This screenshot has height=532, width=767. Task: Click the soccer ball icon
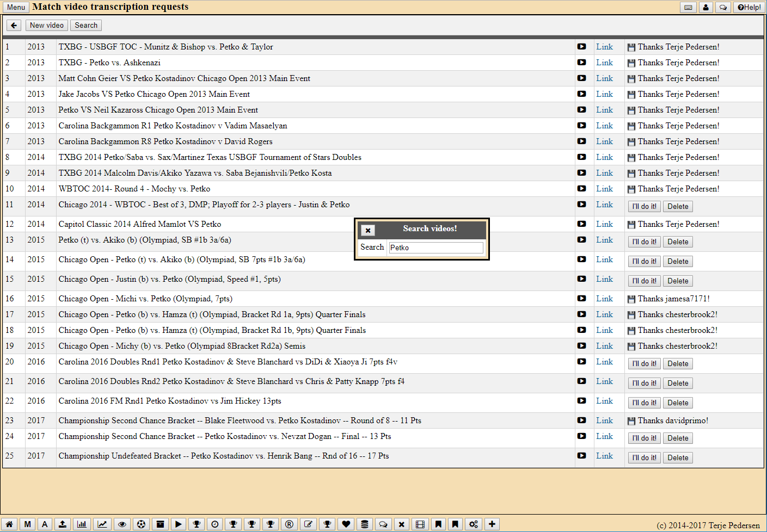pos(142,524)
